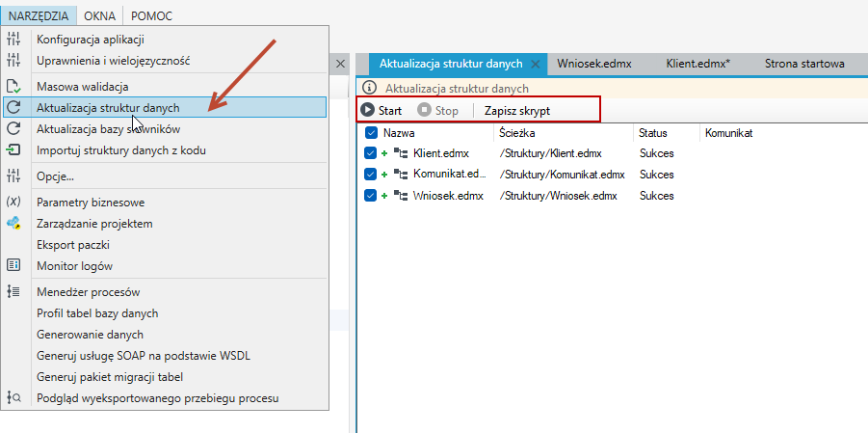
Task: Open Opcje... from the menu
Action: 165,176
